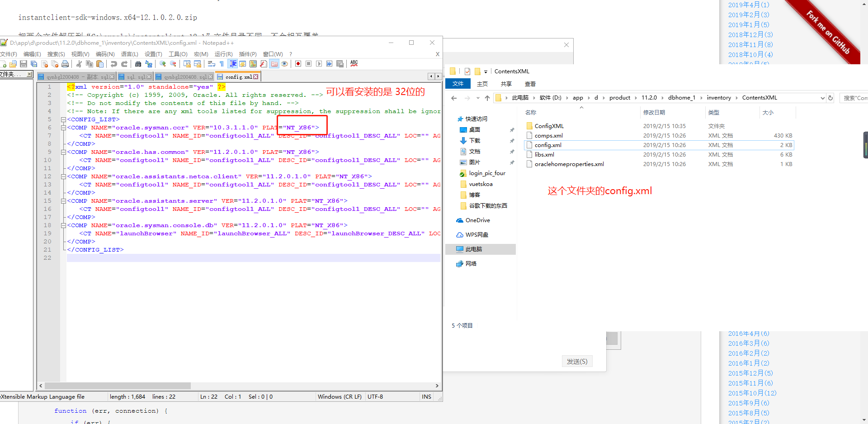Screen dimensions: 868x424
Task: Toggle the Properties checkmark icon in Explorer title bar
Action: 467,71
